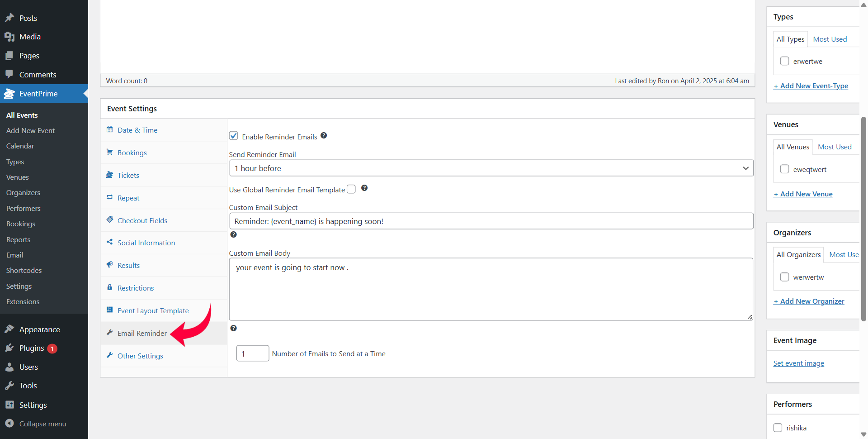Switch to Most Used tab under Types

coord(830,39)
